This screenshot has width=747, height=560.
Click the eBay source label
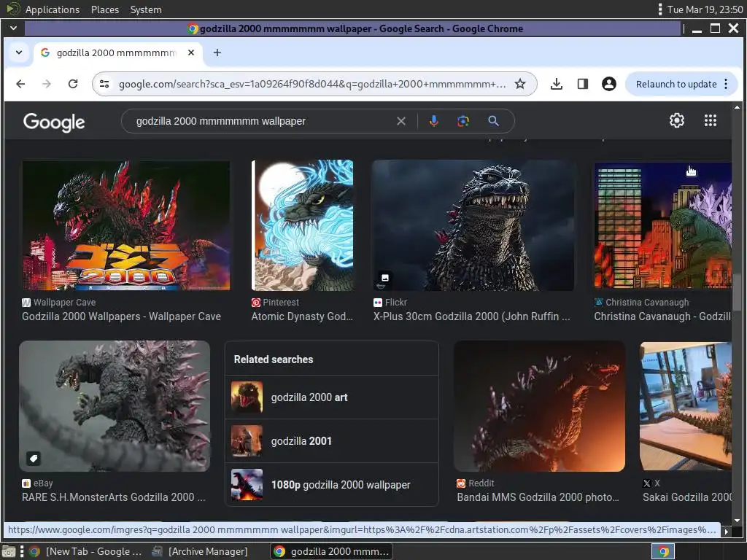click(43, 483)
